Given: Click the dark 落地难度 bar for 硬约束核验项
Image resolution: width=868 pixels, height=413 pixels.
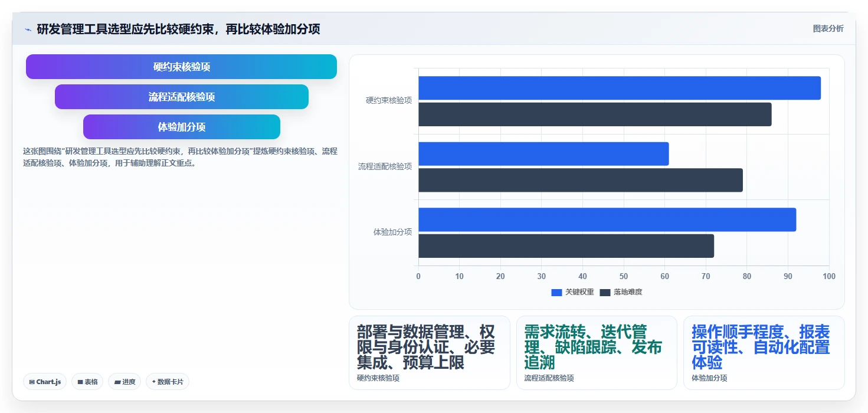Looking at the screenshot, I should [595, 114].
